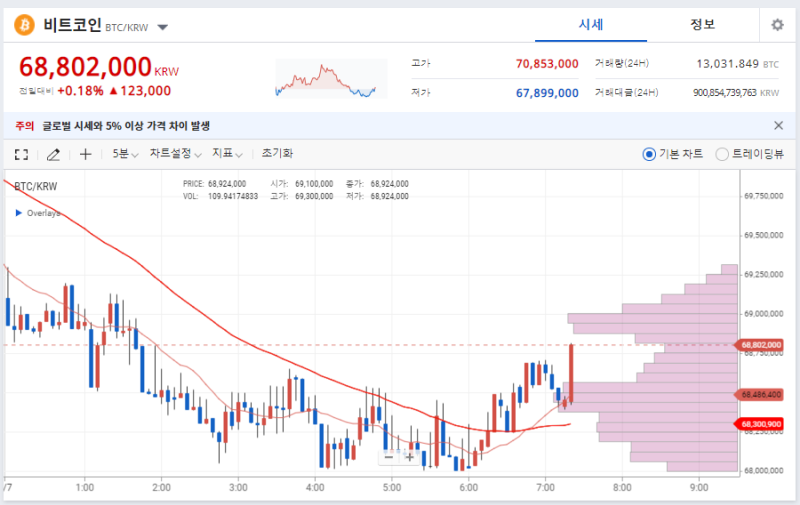Click the BTC/KRW label inside chart
Screen dimensions: 800x505
point(36,186)
